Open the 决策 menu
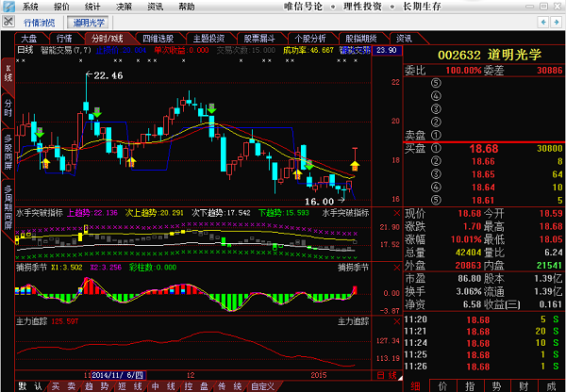 125,6
